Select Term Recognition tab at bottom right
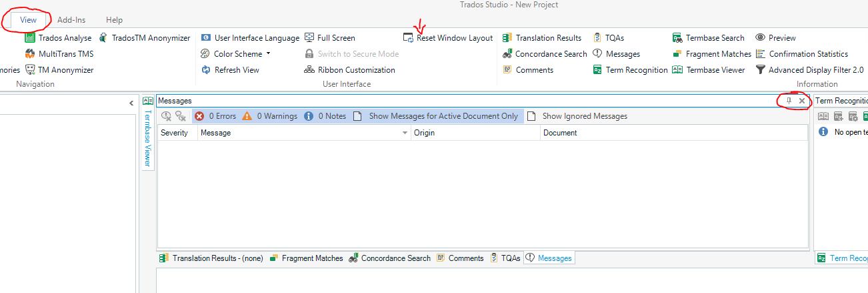Viewport: 868px width, 293px height. click(842, 258)
